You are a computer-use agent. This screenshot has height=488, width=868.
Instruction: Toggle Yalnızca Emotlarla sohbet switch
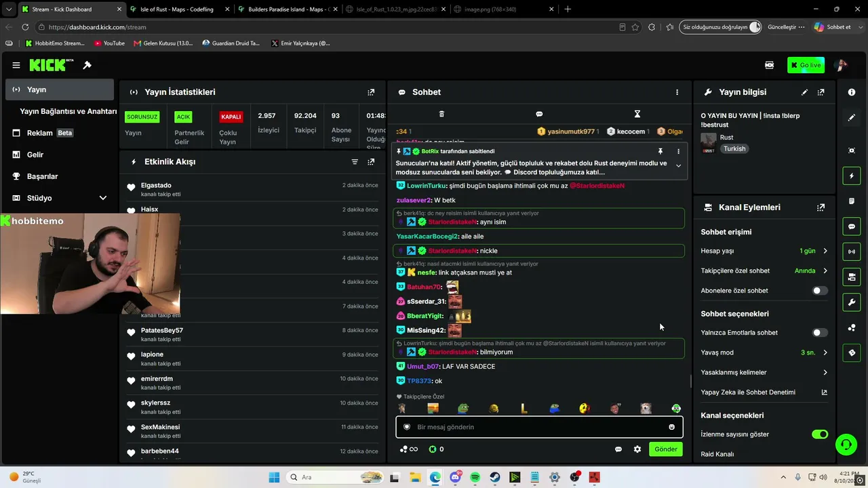820,333
